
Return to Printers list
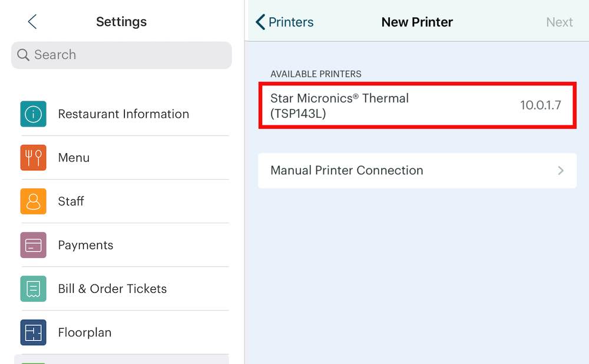point(284,22)
